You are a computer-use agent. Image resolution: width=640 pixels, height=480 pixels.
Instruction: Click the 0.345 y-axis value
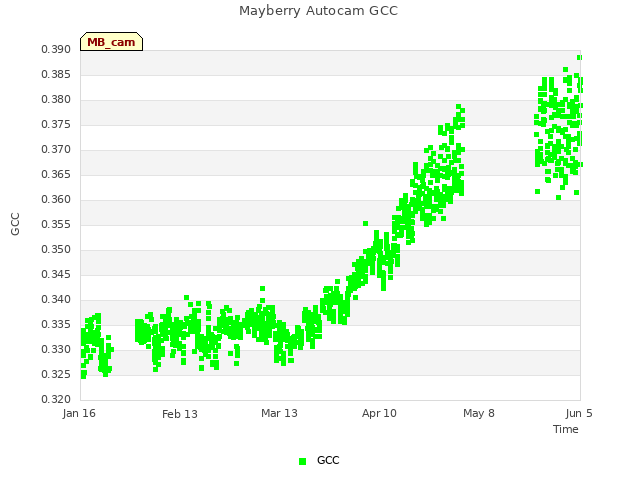point(56,274)
